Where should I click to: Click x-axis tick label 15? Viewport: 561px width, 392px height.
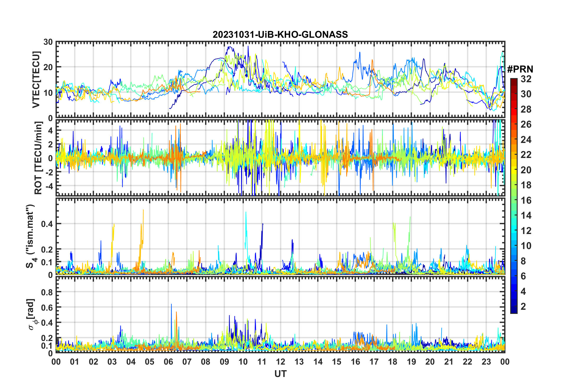[x=337, y=362]
